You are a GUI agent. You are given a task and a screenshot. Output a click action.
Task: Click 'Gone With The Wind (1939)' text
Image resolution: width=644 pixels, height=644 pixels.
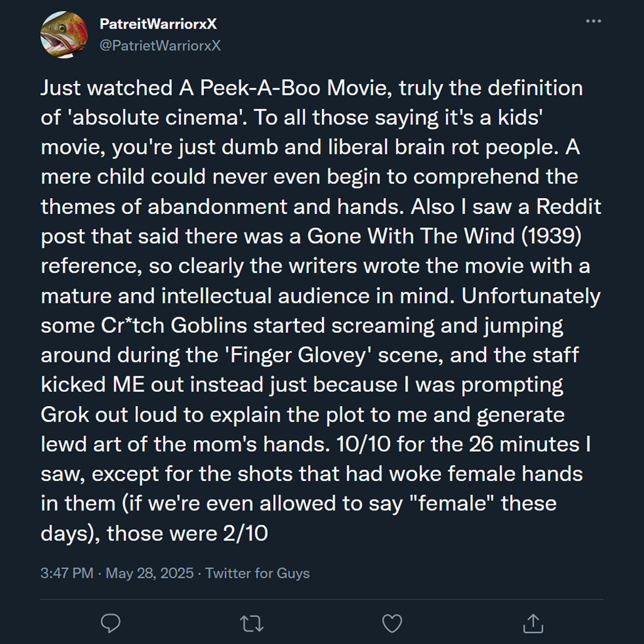tap(444, 236)
